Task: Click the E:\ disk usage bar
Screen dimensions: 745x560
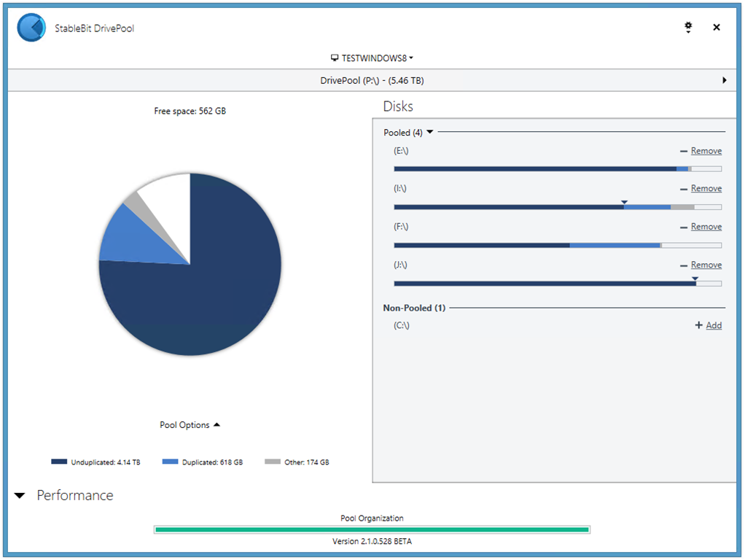Action: pos(558,168)
